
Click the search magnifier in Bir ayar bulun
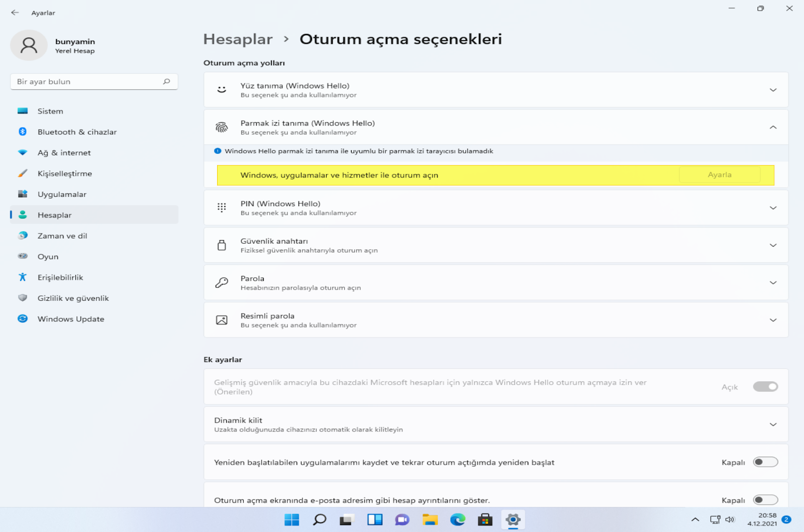166,81
